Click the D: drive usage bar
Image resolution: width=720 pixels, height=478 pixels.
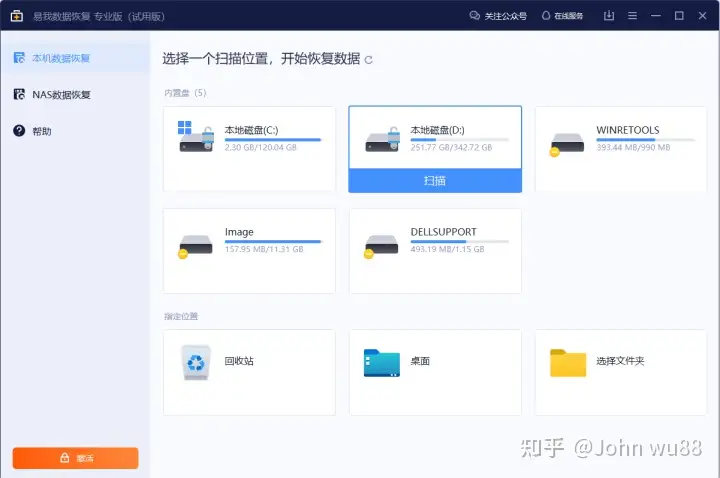460,140
